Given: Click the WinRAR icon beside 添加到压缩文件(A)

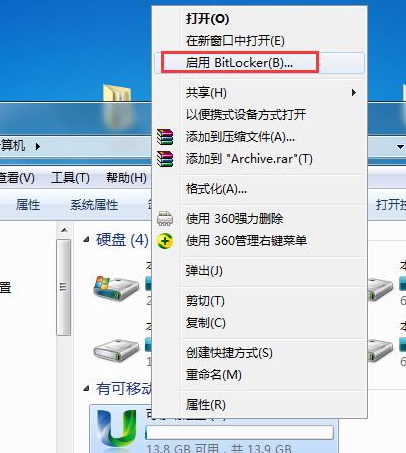Looking at the screenshot, I should (x=165, y=137).
